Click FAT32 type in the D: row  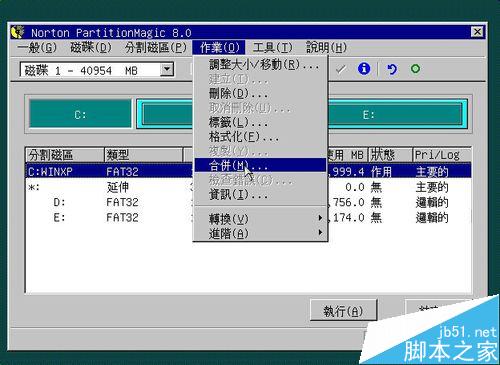122,202
